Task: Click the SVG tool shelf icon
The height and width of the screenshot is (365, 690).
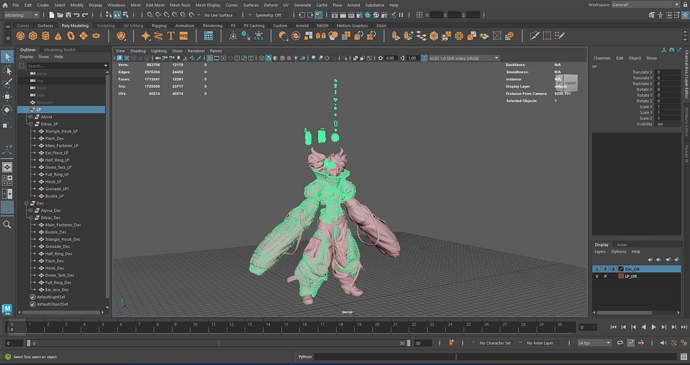Action: (x=184, y=36)
